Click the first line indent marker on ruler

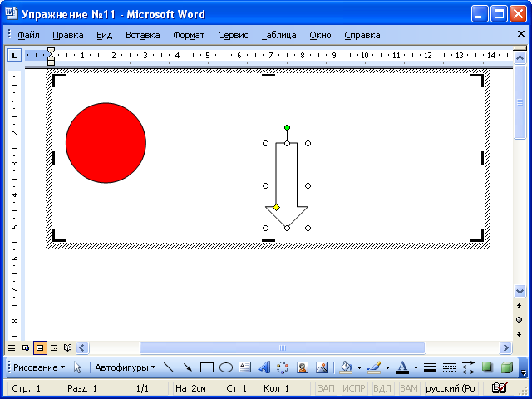51,52
